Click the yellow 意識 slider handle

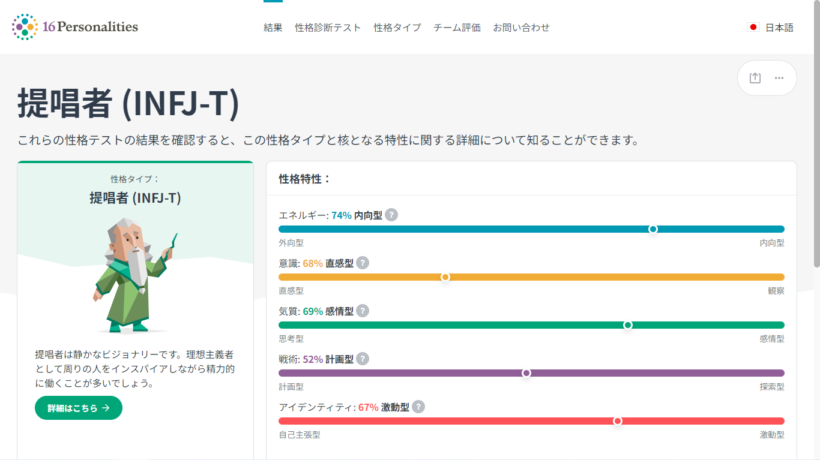click(x=445, y=277)
